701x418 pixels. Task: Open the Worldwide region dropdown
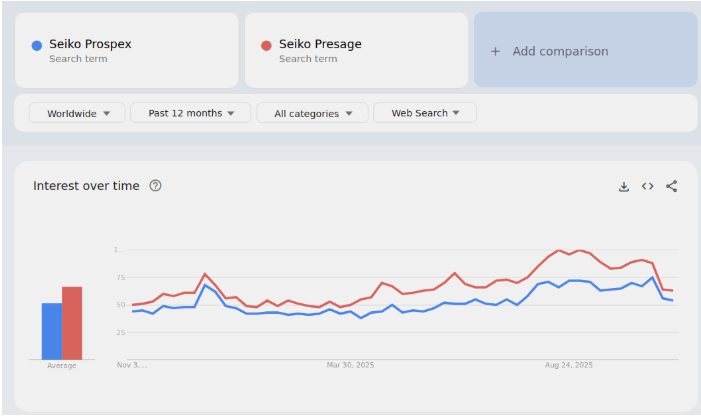77,113
